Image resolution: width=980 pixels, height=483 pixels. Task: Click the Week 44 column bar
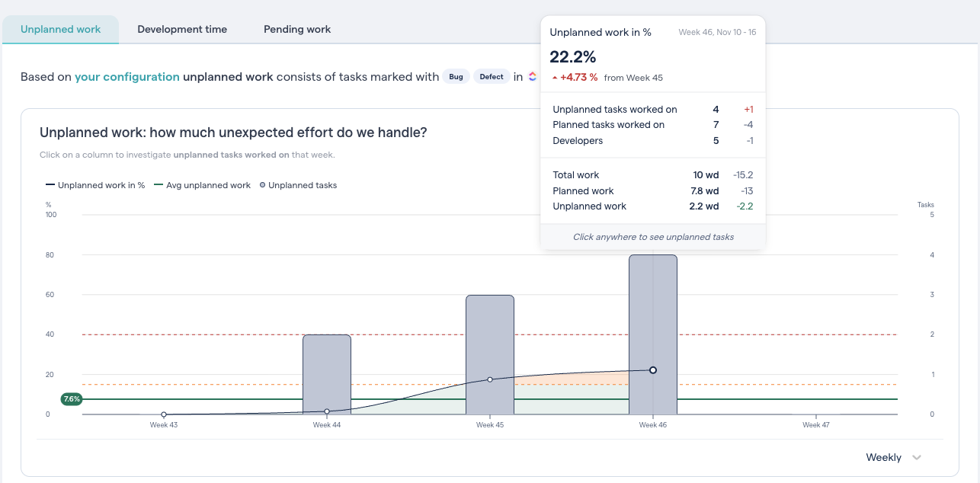click(x=327, y=373)
